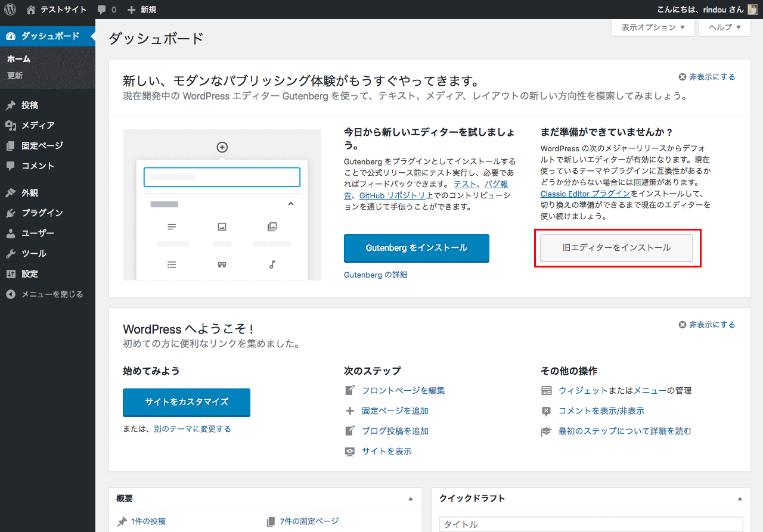Select the 更新 submenu item
763x532 pixels.
(15, 76)
